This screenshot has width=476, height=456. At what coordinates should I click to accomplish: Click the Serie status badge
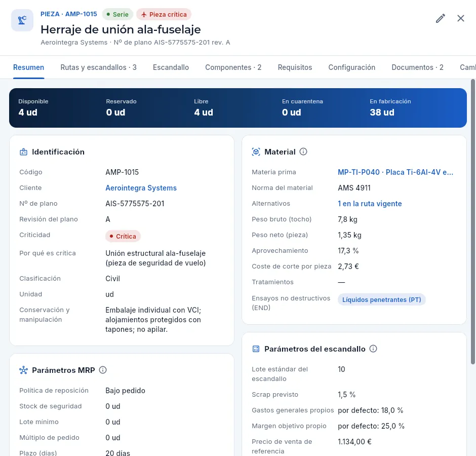pyautogui.click(x=117, y=14)
